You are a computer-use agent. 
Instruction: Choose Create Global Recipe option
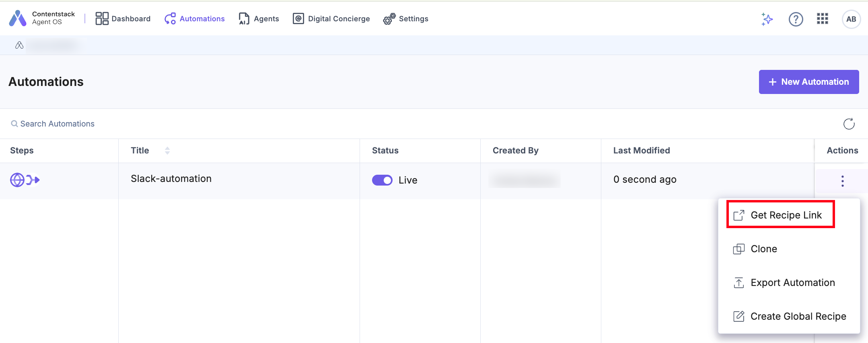[798, 316]
